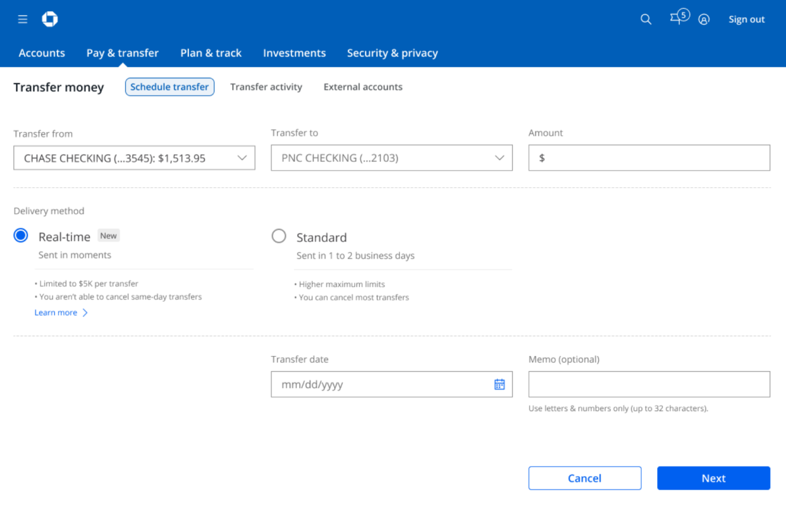This screenshot has width=786, height=532.
Task: Click the same-day transfers cancellation note
Action: coord(119,297)
